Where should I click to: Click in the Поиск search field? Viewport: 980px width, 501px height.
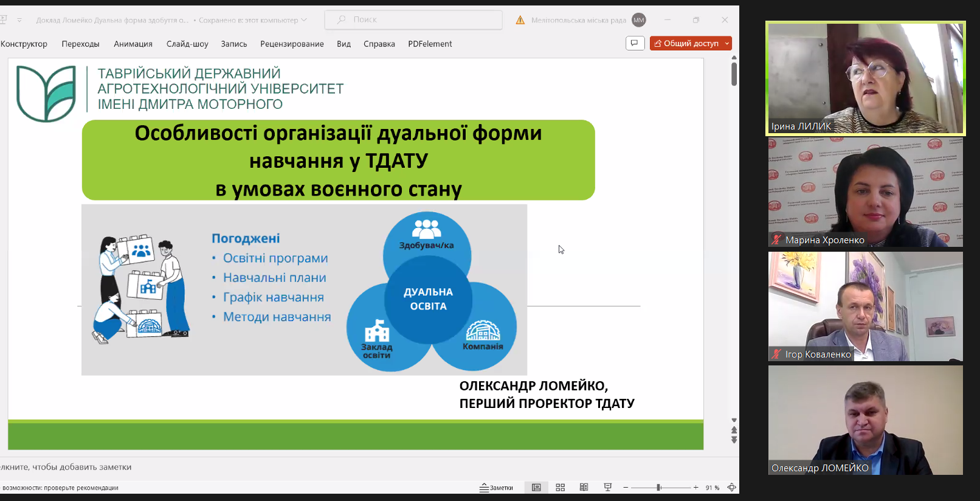pyautogui.click(x=413, y=19)
